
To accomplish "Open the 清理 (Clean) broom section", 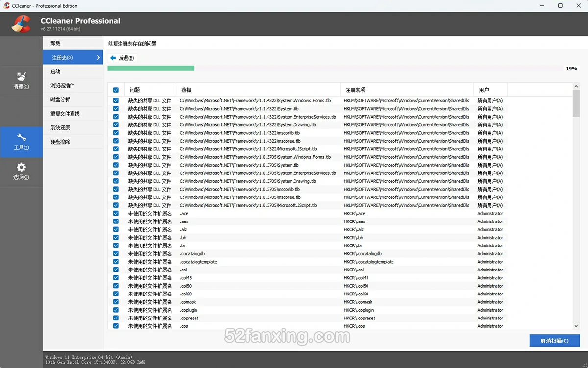I will tap(21, 80).
